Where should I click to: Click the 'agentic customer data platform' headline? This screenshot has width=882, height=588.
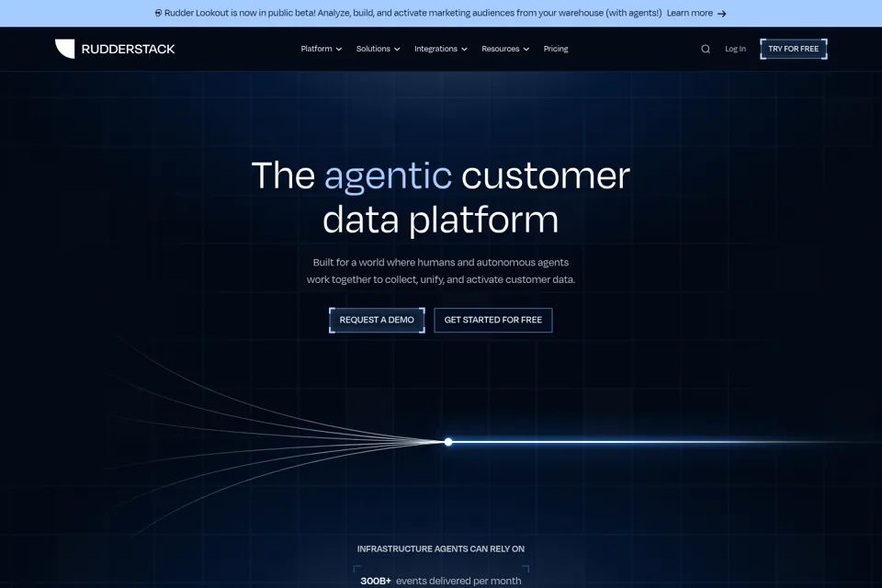[441, 197]
